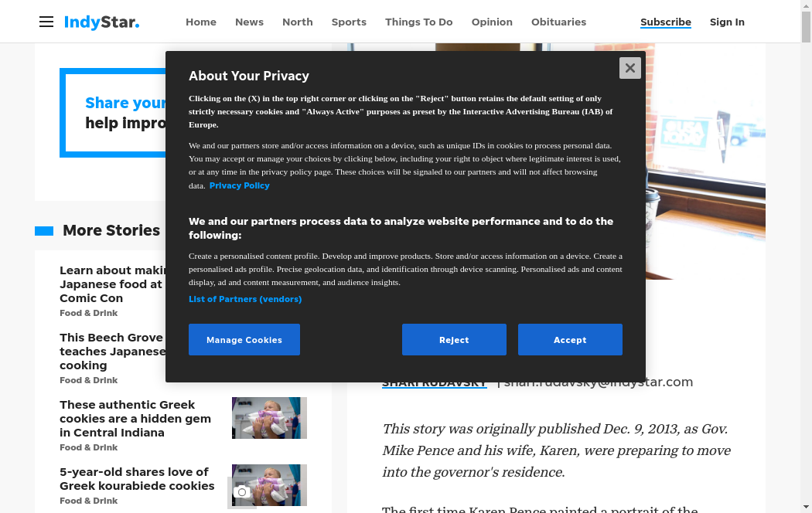Navigate to Sports section
Image resolution: width=812 pixels, height=513 pixels.
[349, 22]
